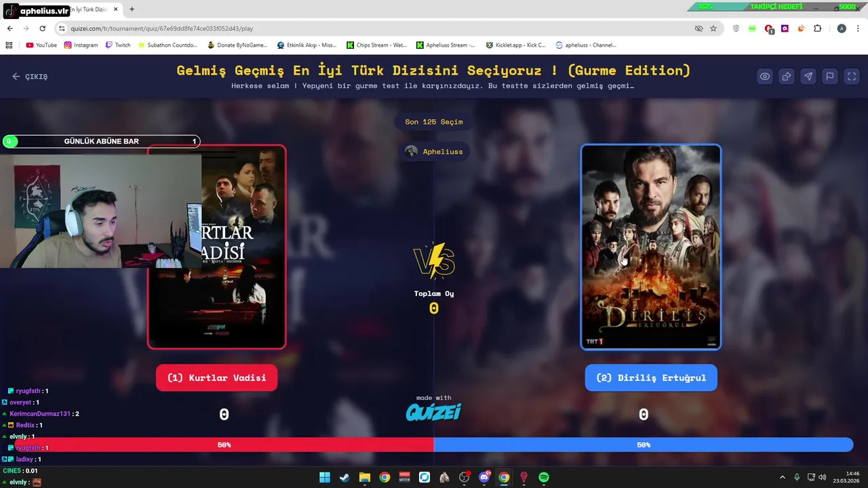Viewport: 868px width, 488px height.
Task: Vote for (2) Diriliş Ertuğrul
Action: point(651,378)
